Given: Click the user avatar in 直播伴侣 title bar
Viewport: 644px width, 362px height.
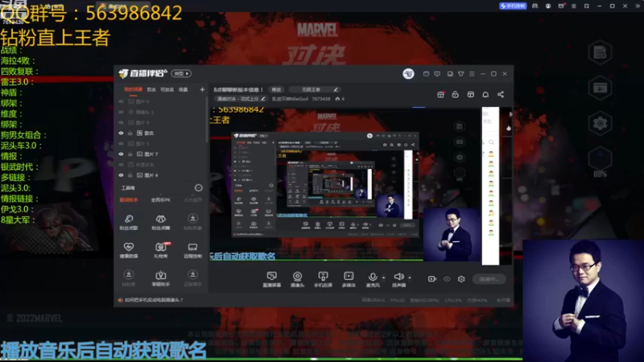Looking at the screenshot, I should 408,73.
